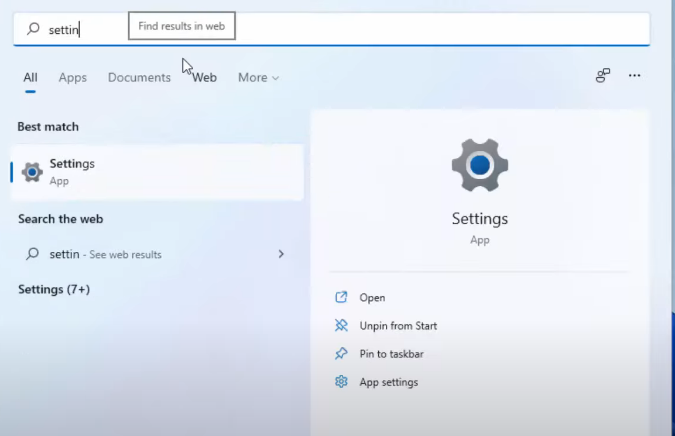Image resolution: width=675 pixels, height=436 pixels.
Task: Click the Pin to taskbar pin icon
Action: click(341, 354)
